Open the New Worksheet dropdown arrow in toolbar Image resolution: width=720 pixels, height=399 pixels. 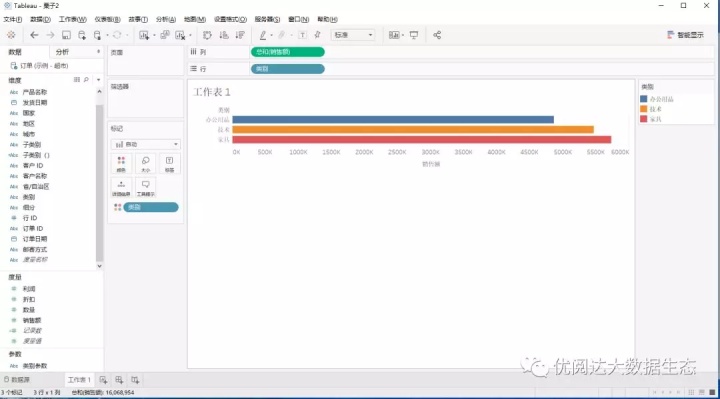point(154,35)
